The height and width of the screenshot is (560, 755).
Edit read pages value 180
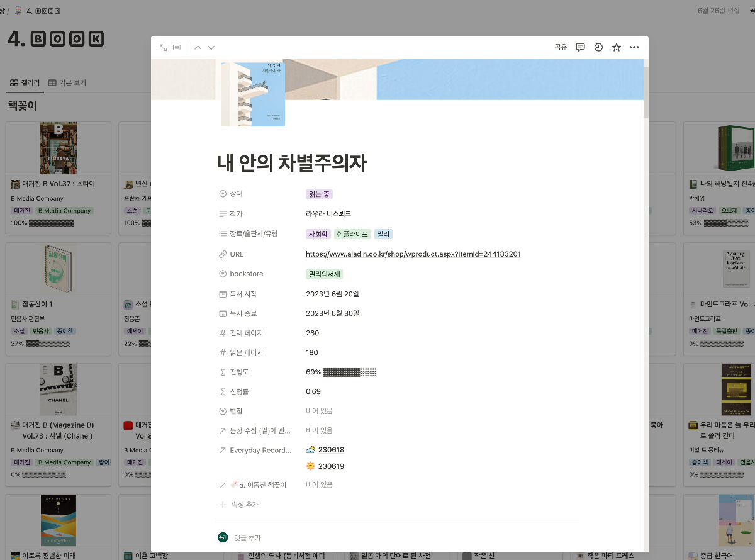(x=312, y=352)
